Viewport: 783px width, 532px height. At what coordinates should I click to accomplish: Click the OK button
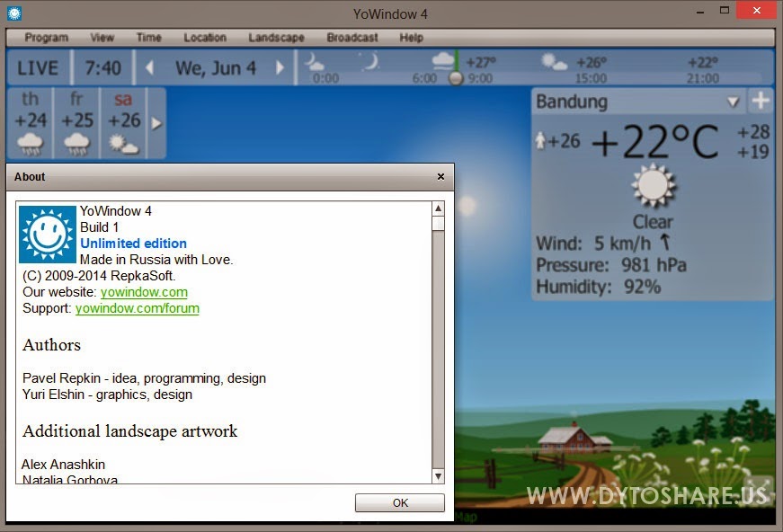399,502
